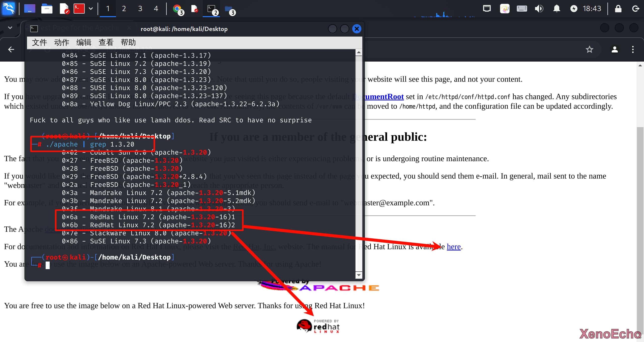
Task: Bookmark page with the star icon
Action: 589,49
